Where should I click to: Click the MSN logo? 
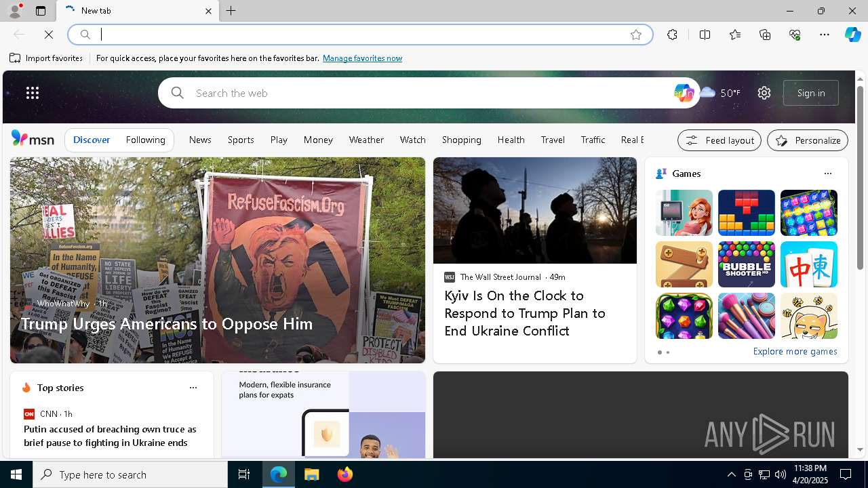coord(33,139)
